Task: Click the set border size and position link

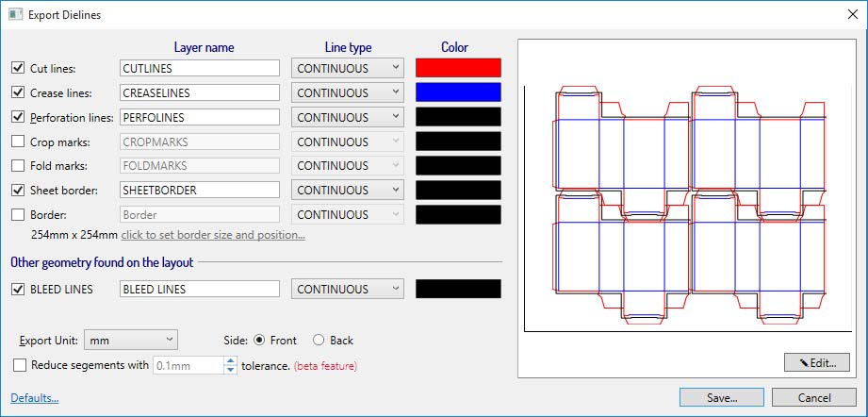Action: pos(213,235)
